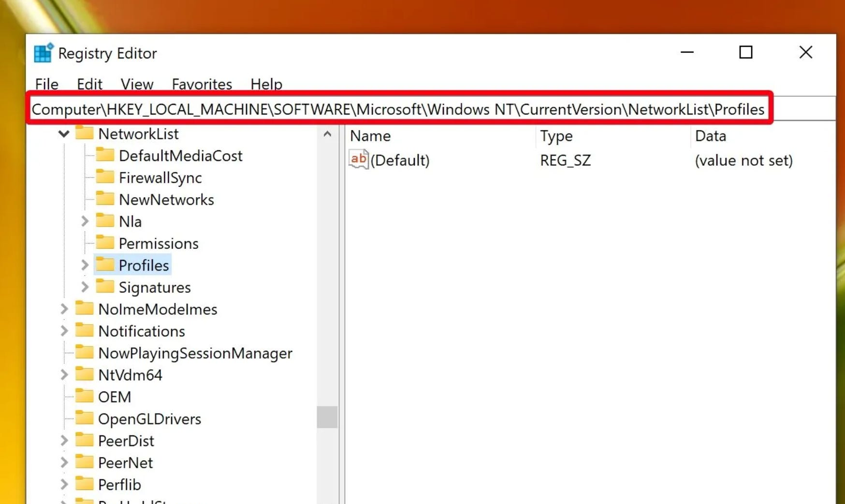Click the Profiles folder icon

(105, 264)
